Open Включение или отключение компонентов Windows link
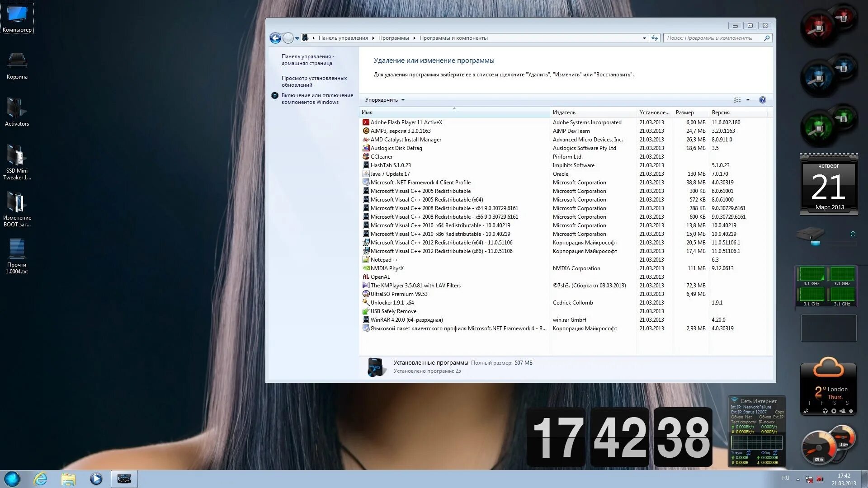The image size is (868, 488). (317, 99)
